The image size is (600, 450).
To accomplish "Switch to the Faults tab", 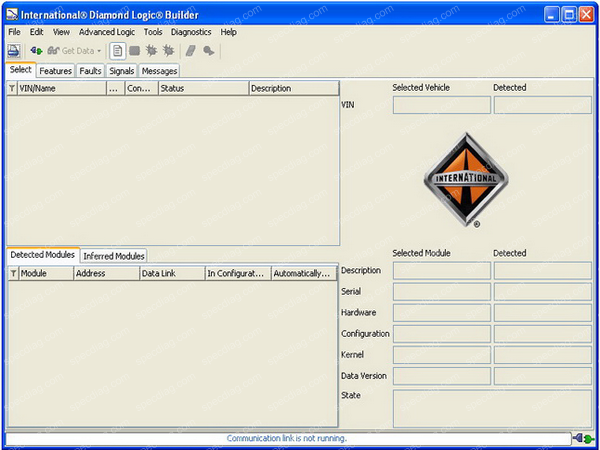I will click(90, 71).
